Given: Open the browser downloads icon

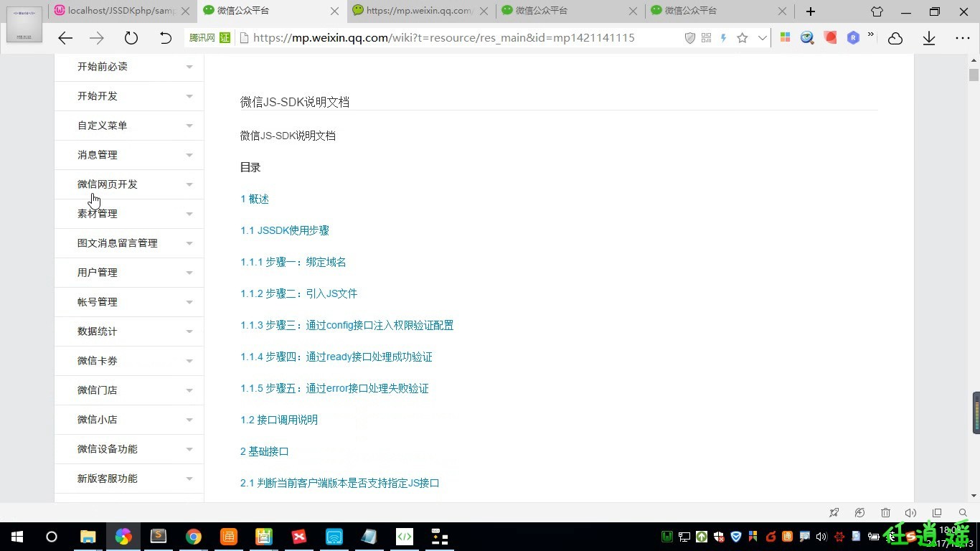Looking at the screenshot, I should pyautogui.click(x=929, y=39).
